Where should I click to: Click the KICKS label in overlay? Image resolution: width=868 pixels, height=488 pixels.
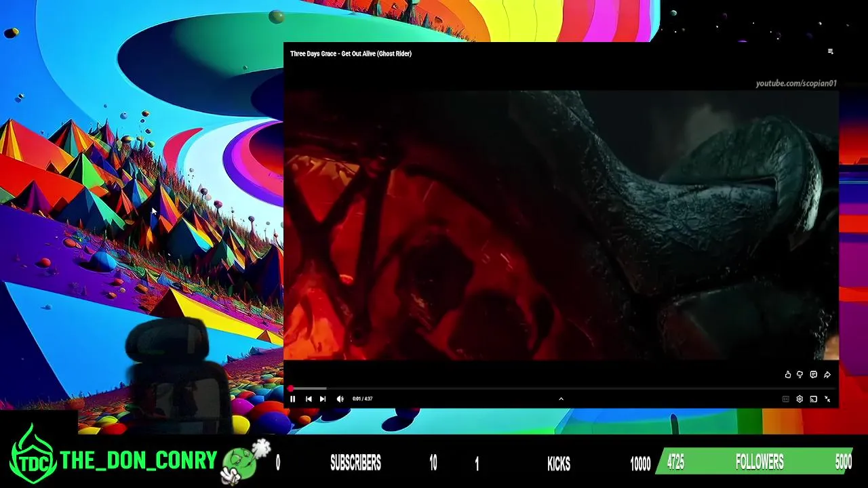point(559,464)
